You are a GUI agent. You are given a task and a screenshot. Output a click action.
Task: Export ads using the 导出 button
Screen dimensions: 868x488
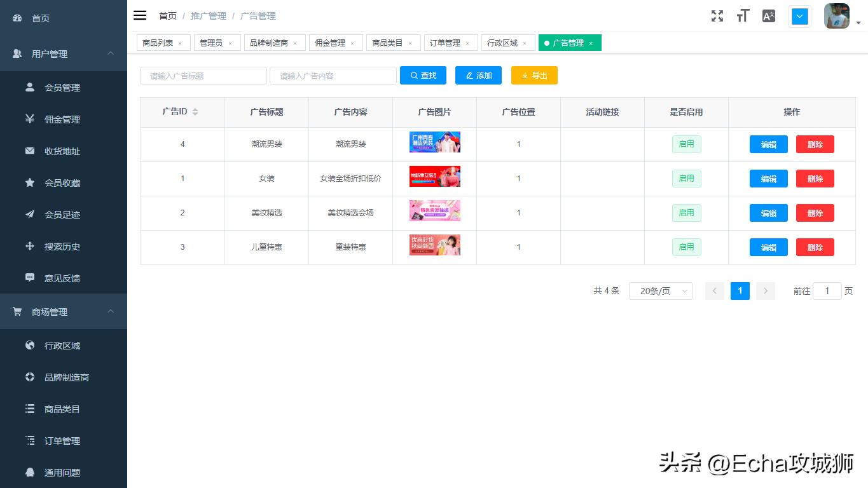pyautogui.click(x=534, y=75)
